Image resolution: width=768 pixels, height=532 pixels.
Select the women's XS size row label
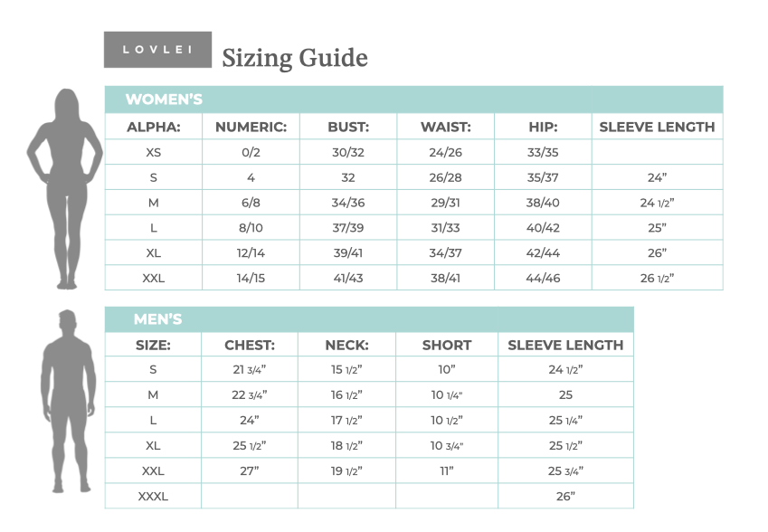pyautogui.click(x=153, y=153)
